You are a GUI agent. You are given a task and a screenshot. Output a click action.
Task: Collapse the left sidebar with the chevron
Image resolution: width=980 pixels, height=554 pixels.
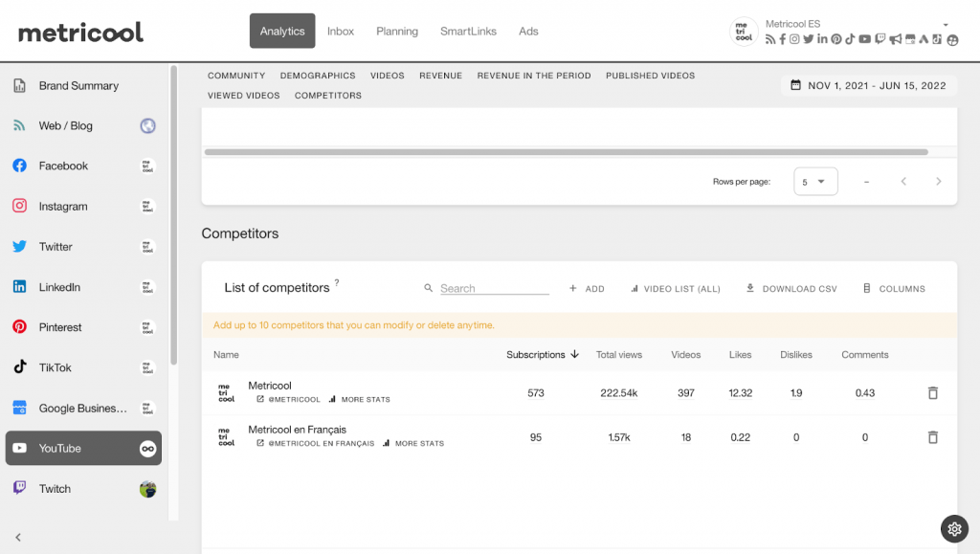pos(18,537)
